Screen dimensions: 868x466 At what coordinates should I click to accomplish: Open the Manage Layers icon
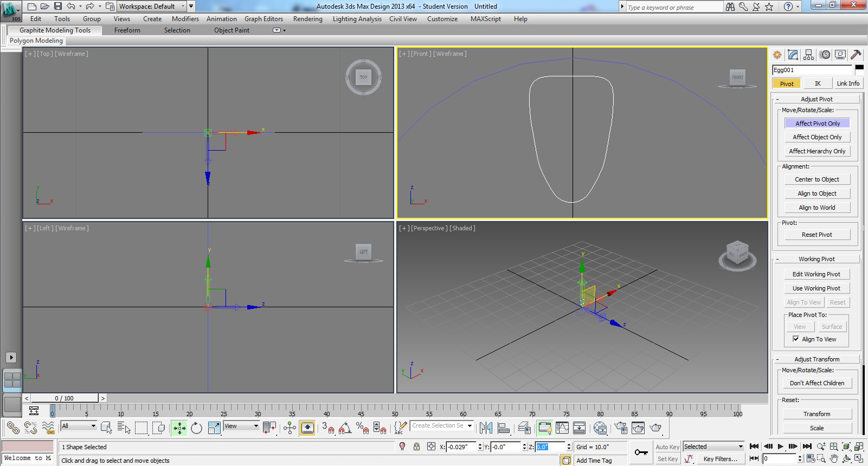(524, 428)
